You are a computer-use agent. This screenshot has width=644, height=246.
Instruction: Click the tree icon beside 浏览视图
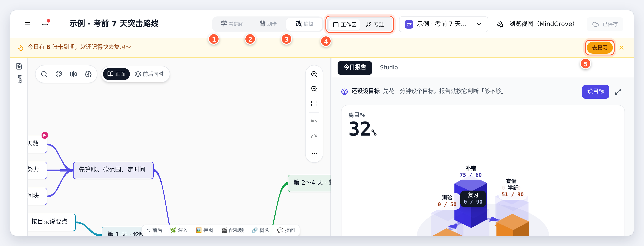(x=500, y=24)
